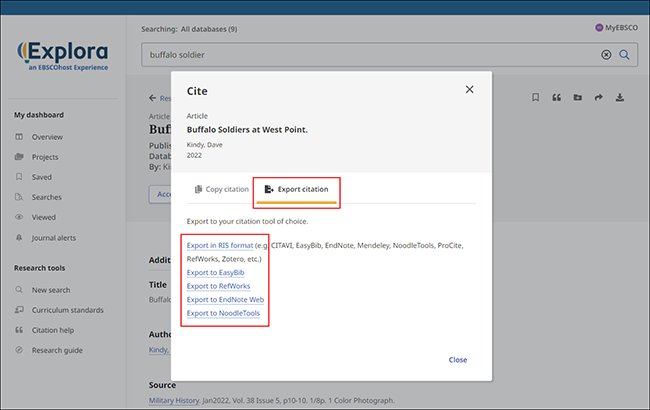Click the My dashboard heading
This screenshot has height=410, width=650.
(39, 115)
